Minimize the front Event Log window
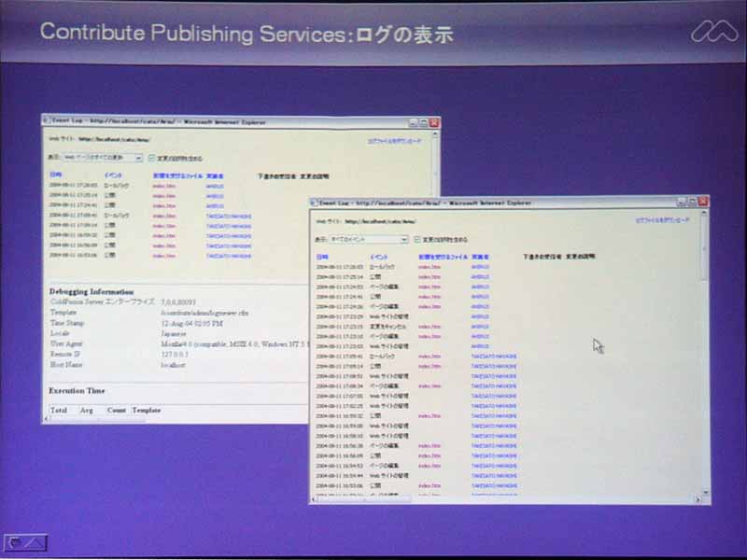 [x=682, y=203]
